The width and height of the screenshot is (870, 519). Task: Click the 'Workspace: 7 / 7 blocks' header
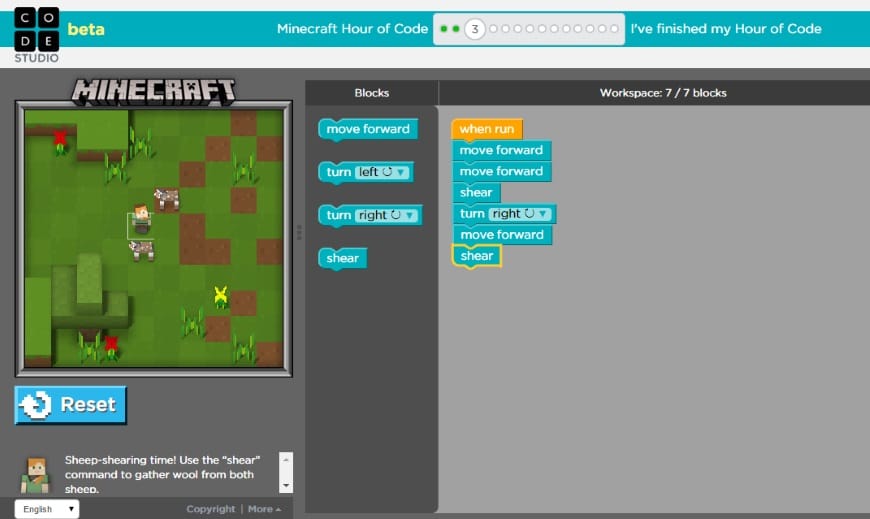click(663, 93)
